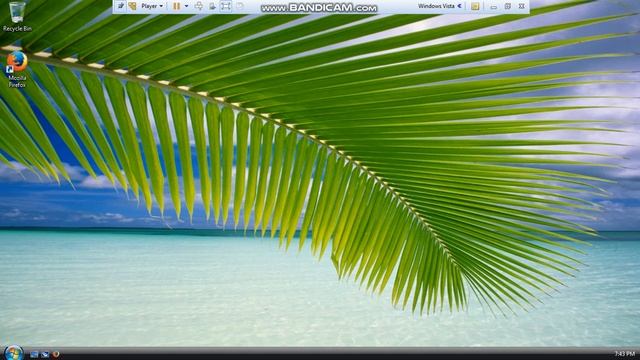
Task: Pause the virtual machine with the pause button
Action: [x=176, y=6]
